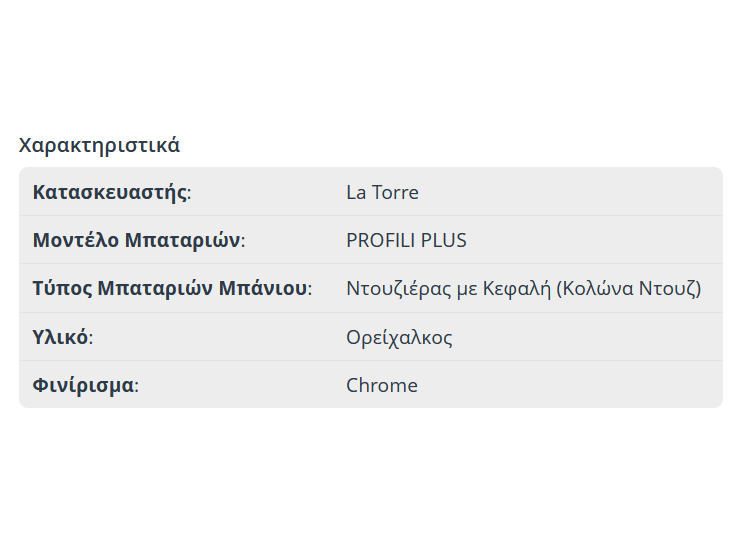Click the Υλικό label

tap(61, 337)
